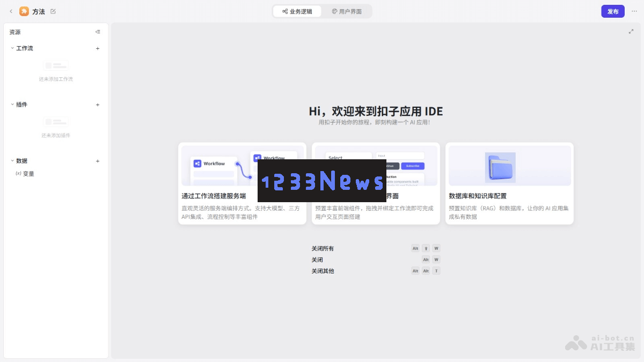Click the 关闭其他 shortcut entry
644x362 pixels.
click(x=376, y=271)
